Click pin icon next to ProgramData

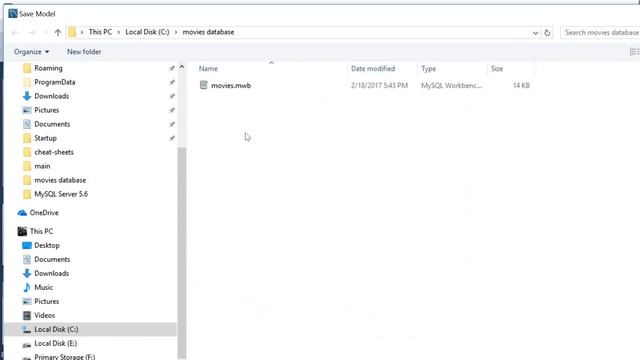coord(172,82)
